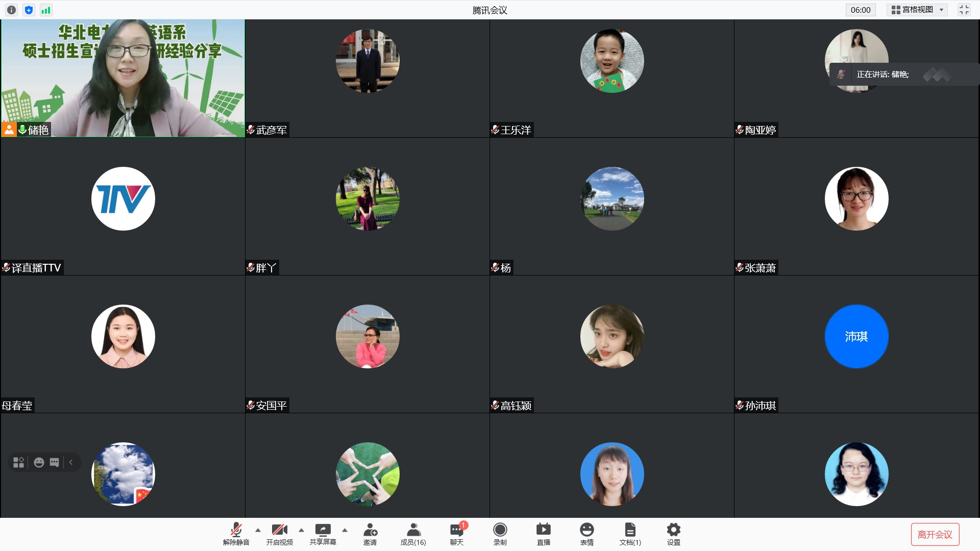Click muted mic icon beside 王乐洋
Screen dimensions: 980x551
(x=495, y=130)
